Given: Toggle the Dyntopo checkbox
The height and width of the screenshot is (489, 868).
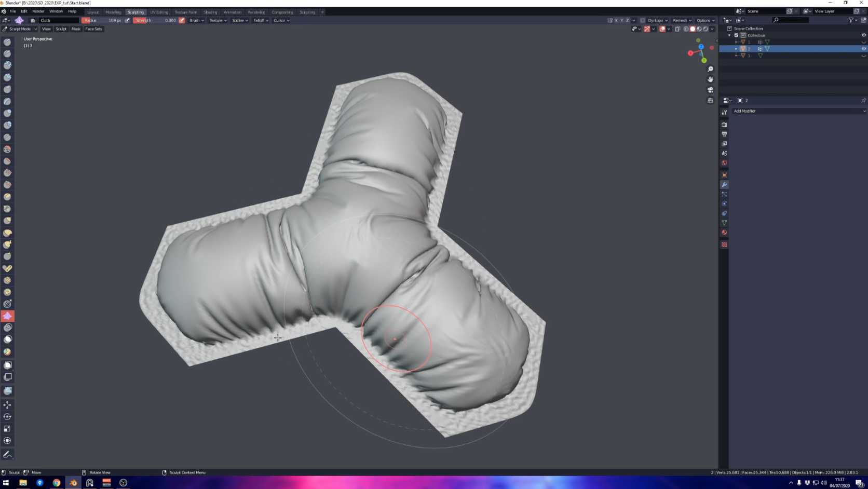Looking at the screenshot, I should pos(643,20).
